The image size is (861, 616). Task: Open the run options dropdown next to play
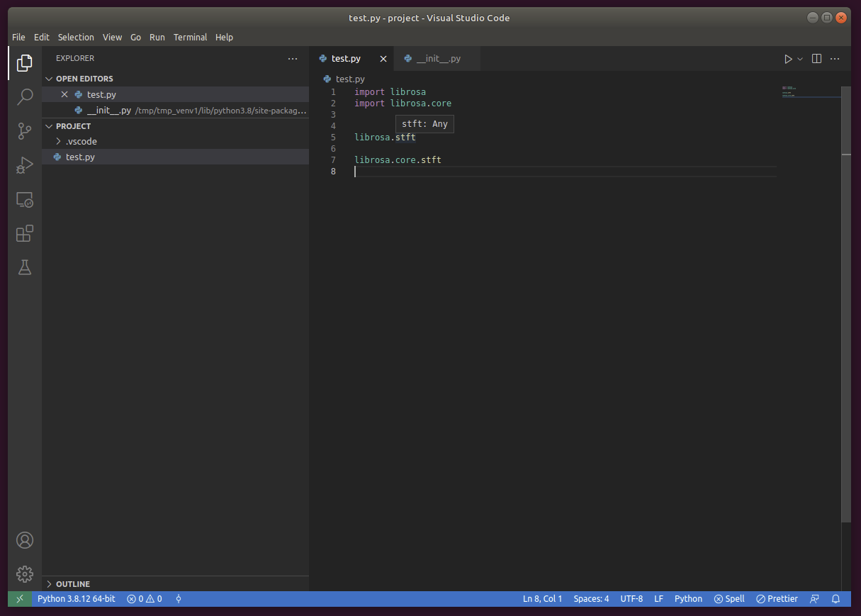pyautogui.click(x=799, y=59)
